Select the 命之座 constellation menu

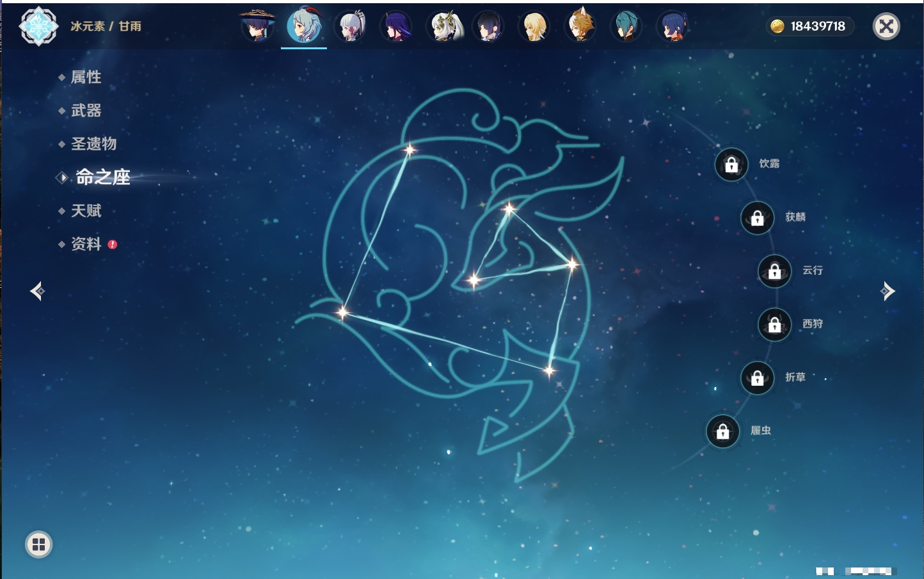tap(102, 177)
